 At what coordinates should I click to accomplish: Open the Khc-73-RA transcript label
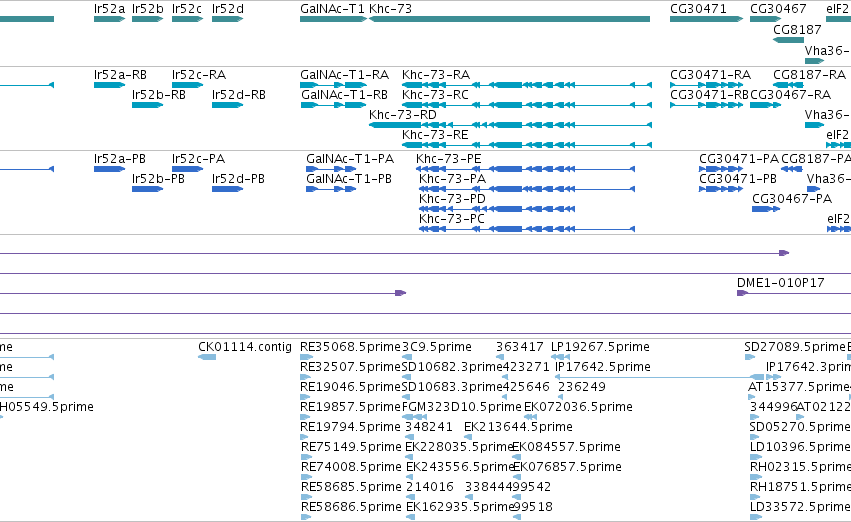(436, 75)
